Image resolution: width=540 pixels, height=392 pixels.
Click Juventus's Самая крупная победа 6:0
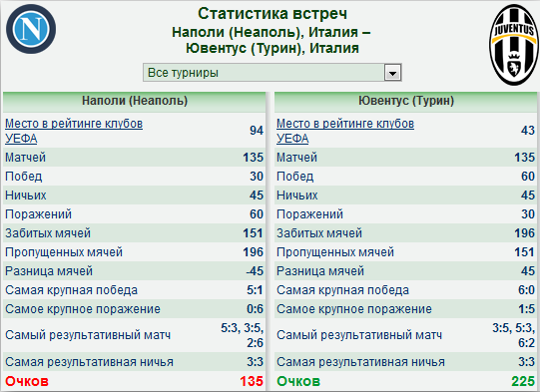pos(527,290)
